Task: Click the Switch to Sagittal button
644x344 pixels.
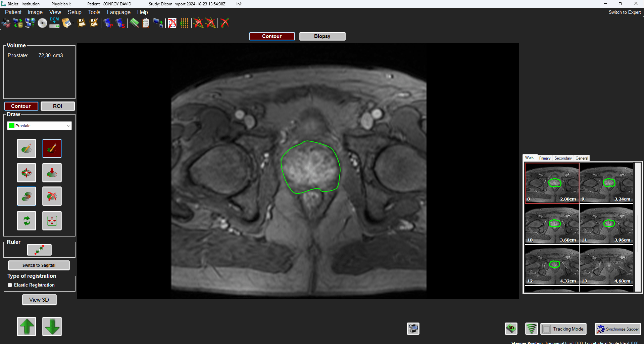Action: pyautogui.click(x=39, y=265)
